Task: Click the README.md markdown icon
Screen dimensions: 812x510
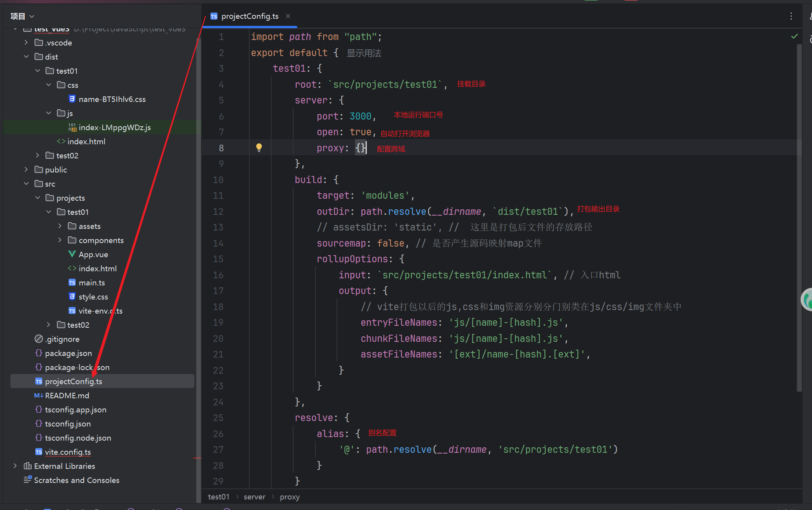Action: [x=38, y=395]
